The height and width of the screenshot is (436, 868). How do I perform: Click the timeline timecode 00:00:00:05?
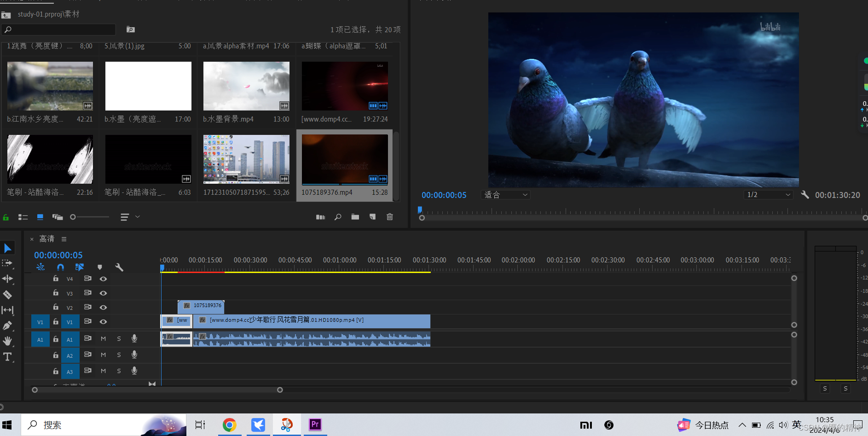click(x=58, y=255)
